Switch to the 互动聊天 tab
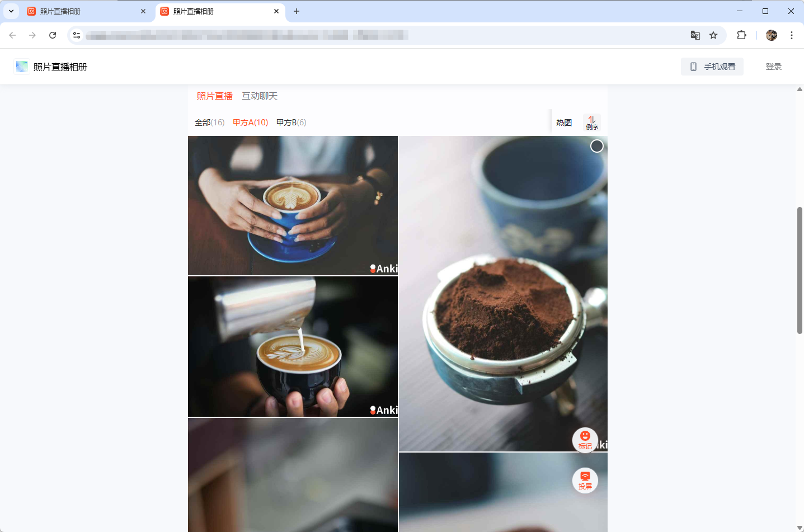 260,96
